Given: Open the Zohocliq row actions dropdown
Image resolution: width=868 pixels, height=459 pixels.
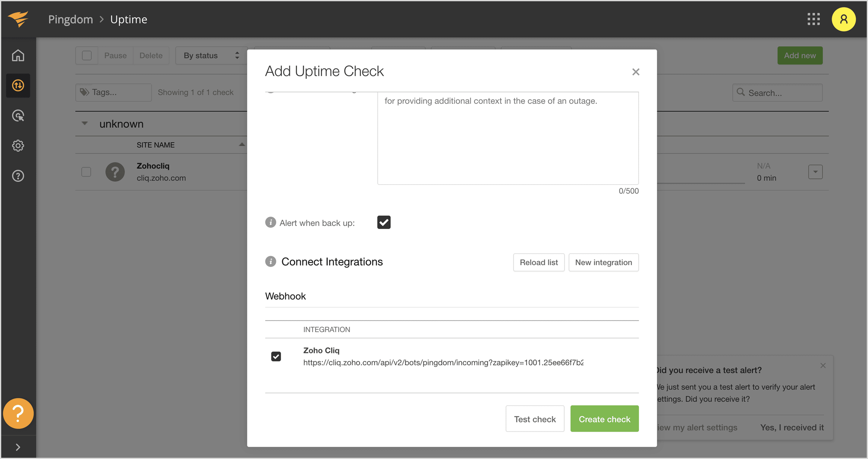Looking at the screenshot, I should coord(815,172).
